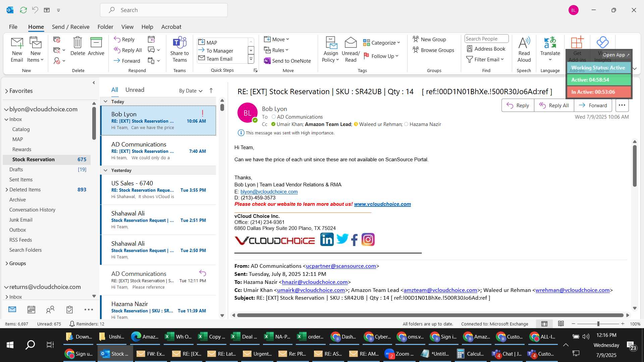Collapse the Yesterday message group

(105, 170)
